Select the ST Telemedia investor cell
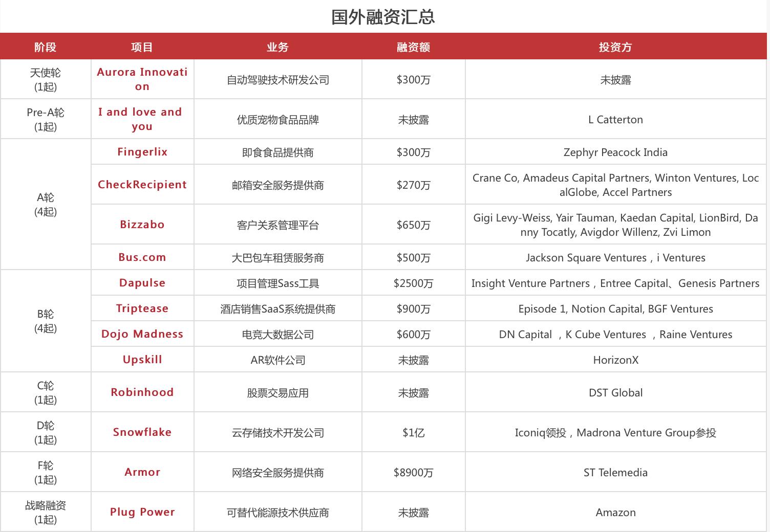 click(x=616, y=473)
